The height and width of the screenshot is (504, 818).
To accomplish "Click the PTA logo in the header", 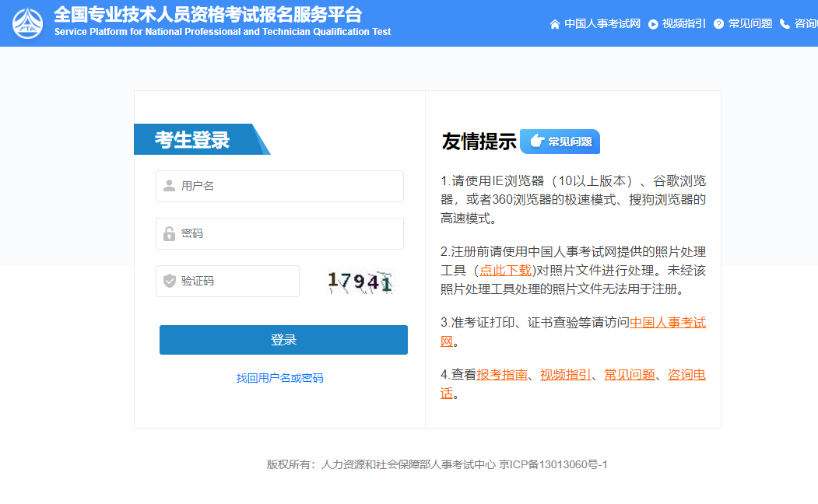I will coord(28,23).
